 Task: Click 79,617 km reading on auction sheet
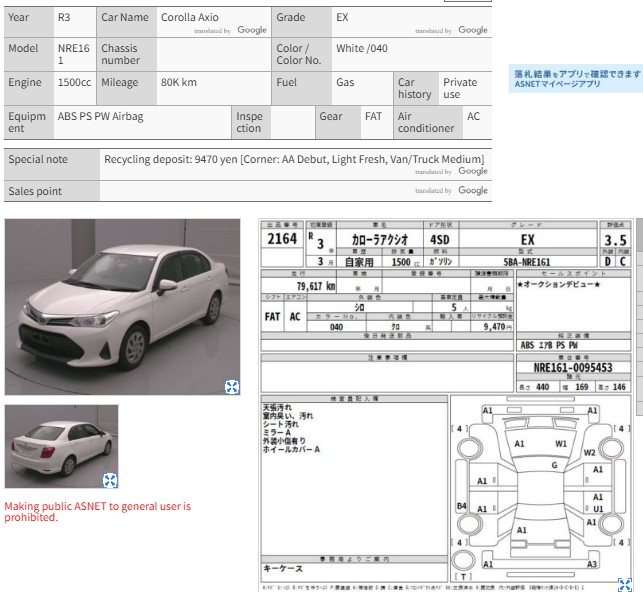(316, 286)
